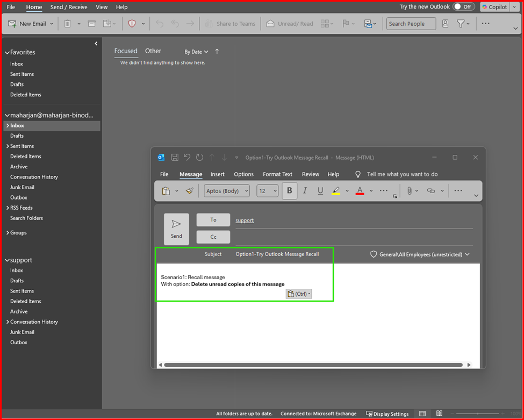524x420 pixels.
Task: Pick the red font color swatch
Action: [360, 191]
